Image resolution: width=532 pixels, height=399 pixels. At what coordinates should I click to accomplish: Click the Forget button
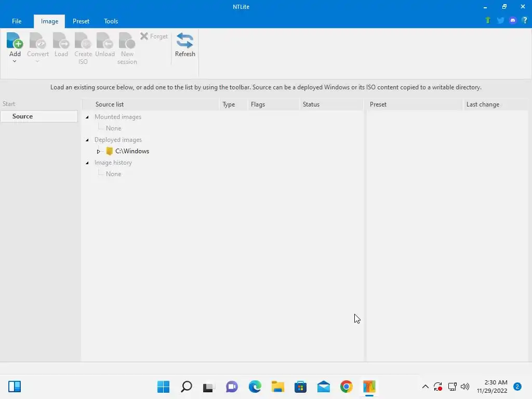click(154, 36)
